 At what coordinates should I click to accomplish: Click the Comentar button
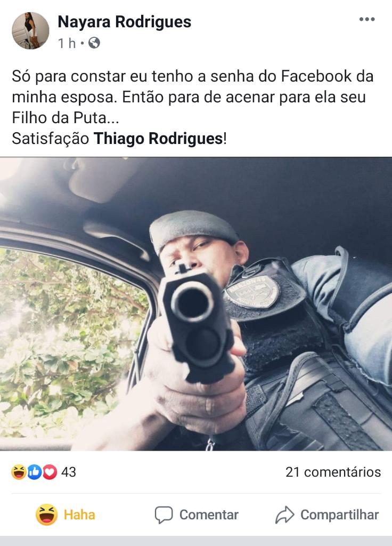(197, 515)
